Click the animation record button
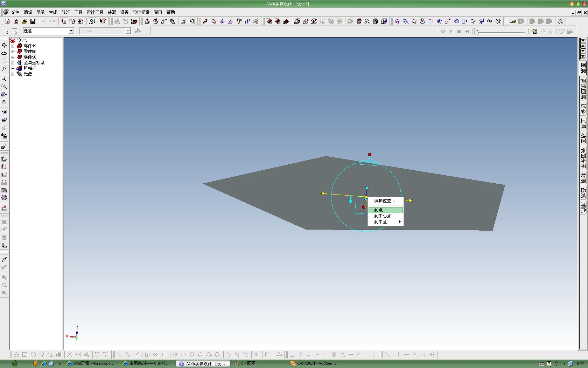This screenshot has width=588, height=368. (443, 31)
